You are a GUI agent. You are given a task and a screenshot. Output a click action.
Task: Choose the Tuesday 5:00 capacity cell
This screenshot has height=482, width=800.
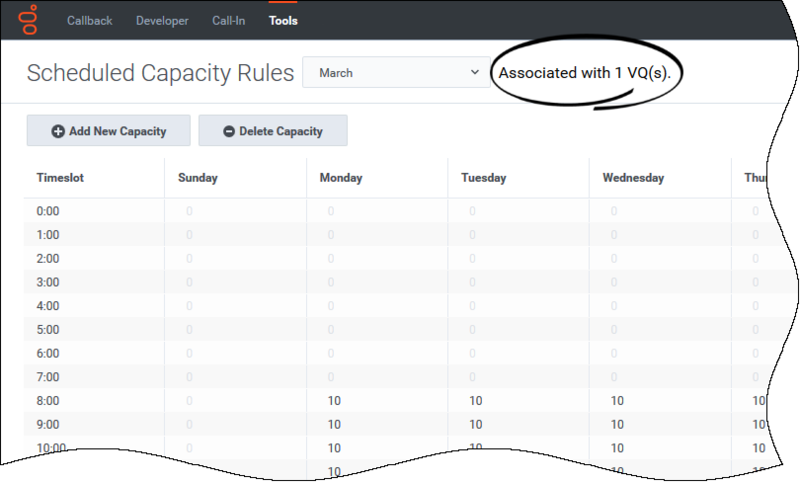click(472, 330)
